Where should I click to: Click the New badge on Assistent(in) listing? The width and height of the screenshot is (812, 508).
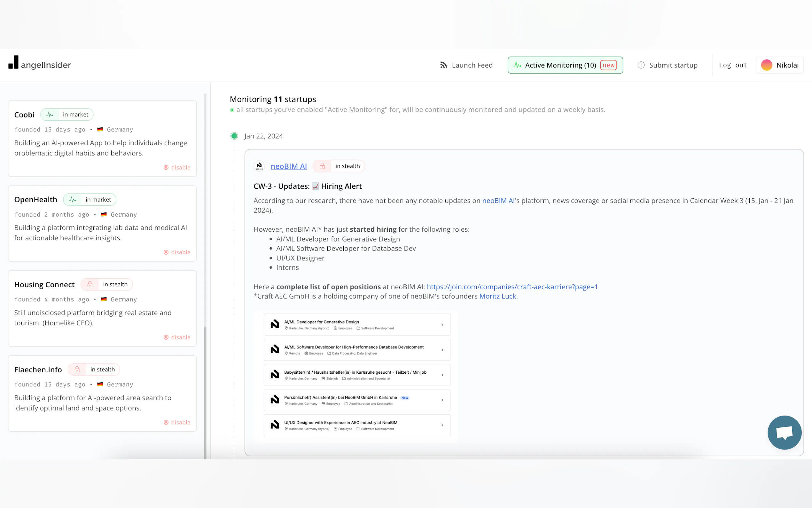click(x=405, y=398)
